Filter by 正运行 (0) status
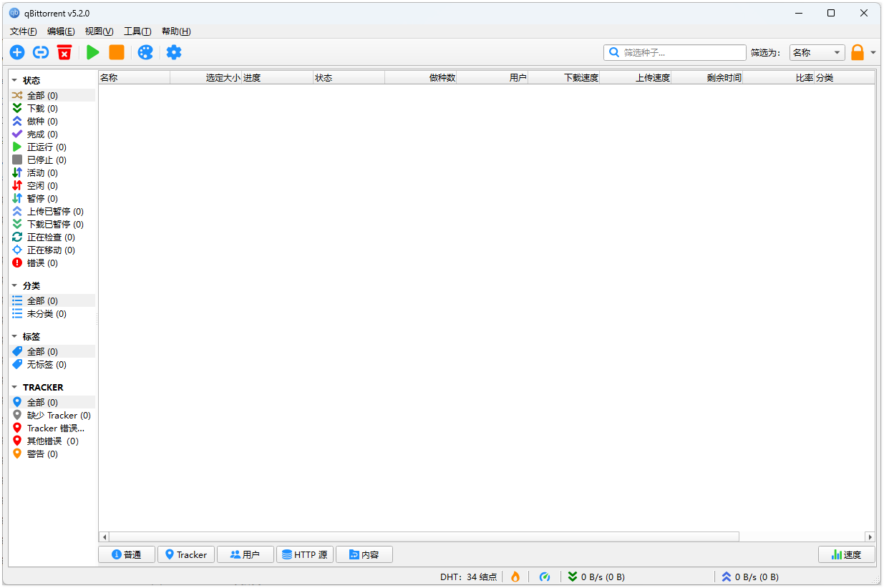The image size is (884, 588). tap(52, 147)
